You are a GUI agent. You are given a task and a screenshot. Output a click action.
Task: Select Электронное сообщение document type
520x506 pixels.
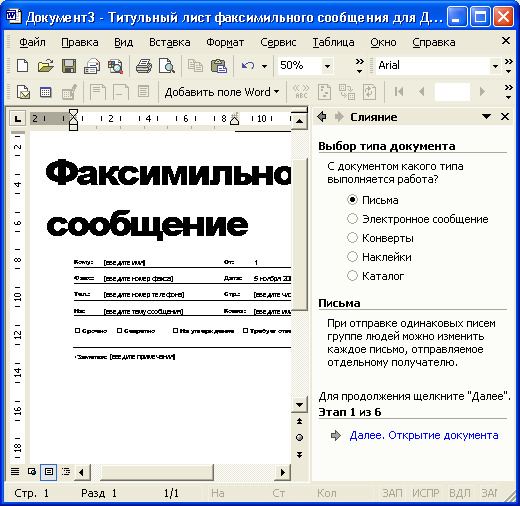352,219
